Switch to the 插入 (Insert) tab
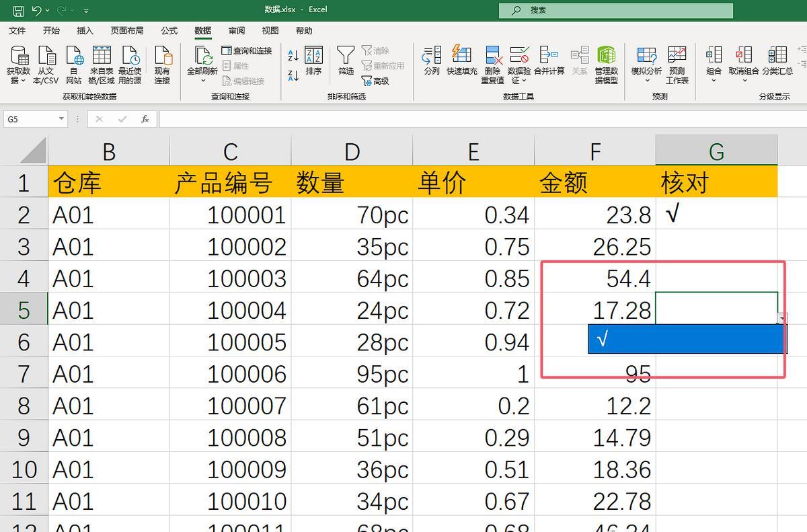 (85, 30)
